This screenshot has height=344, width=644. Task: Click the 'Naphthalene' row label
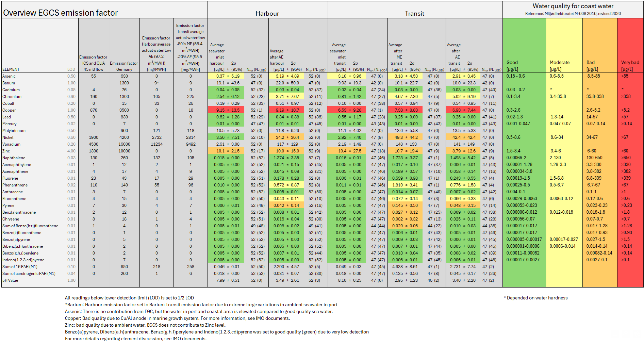(x=14, y=158)
